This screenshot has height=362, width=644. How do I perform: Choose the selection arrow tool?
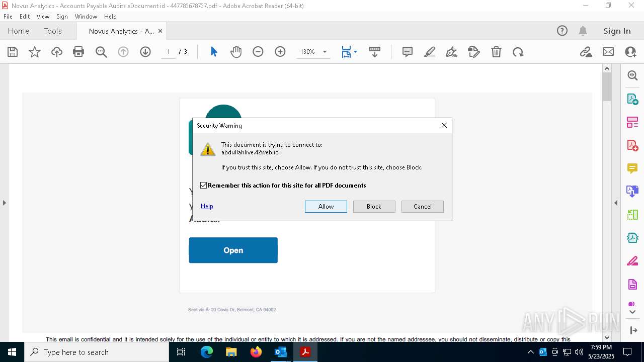point(214,52)
